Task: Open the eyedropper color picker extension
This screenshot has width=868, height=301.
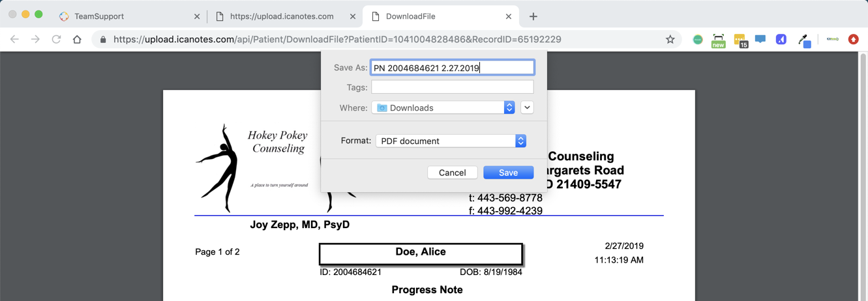Action: click(x=804, y=40)
